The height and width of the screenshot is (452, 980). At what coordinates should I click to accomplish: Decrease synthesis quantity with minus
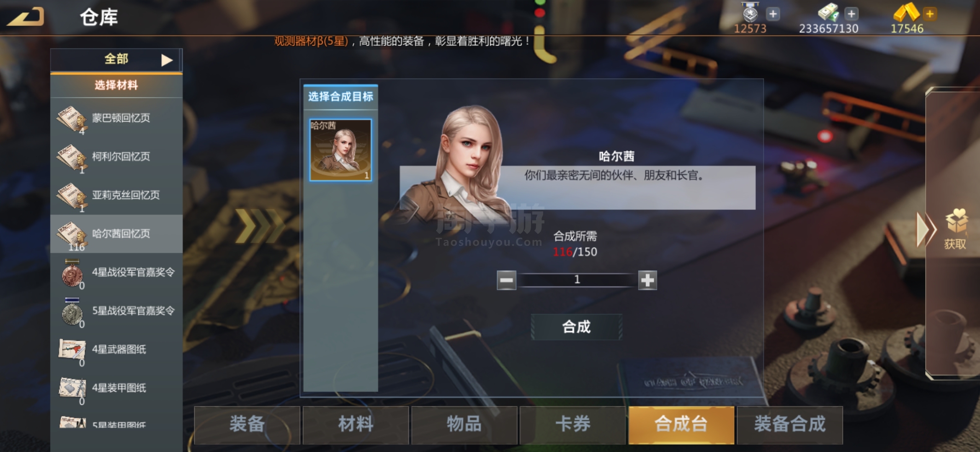[x=506, y=280]
